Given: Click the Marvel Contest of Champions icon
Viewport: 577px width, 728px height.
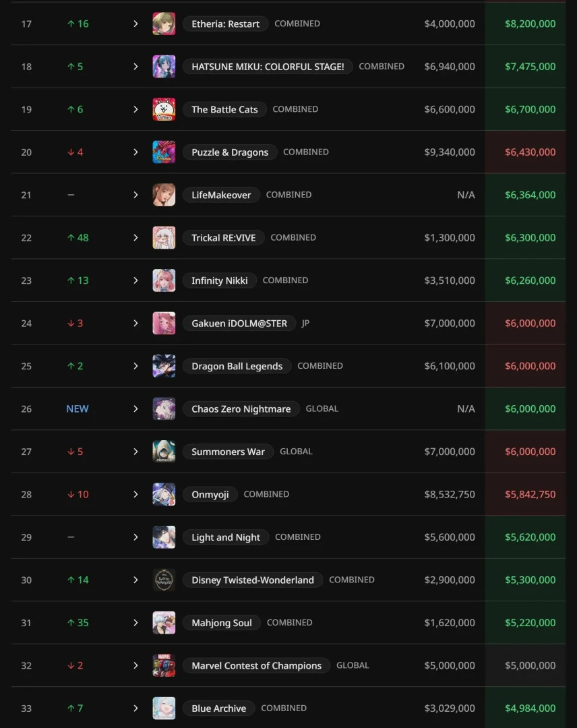Looking at the screenshot, I should [164, 665].
